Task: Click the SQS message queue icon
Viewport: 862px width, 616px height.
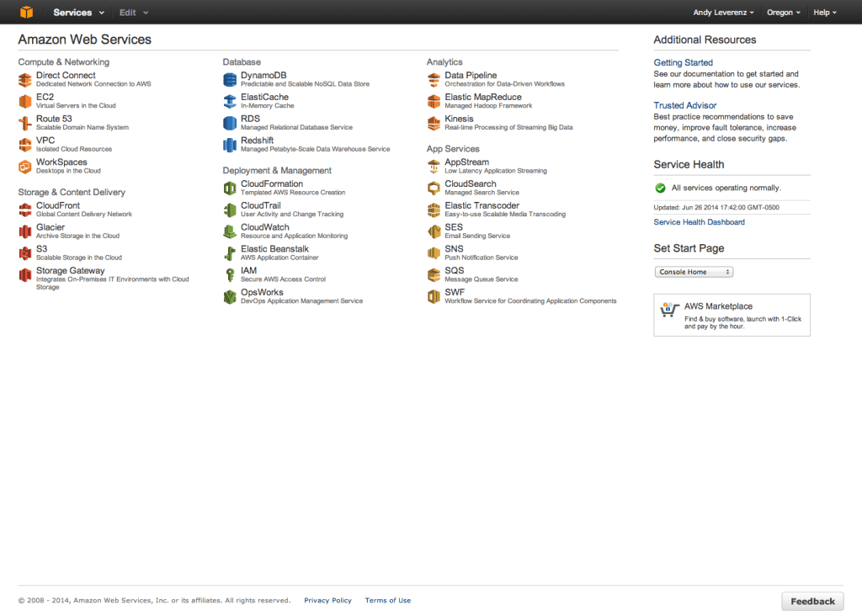Action: 434,274
